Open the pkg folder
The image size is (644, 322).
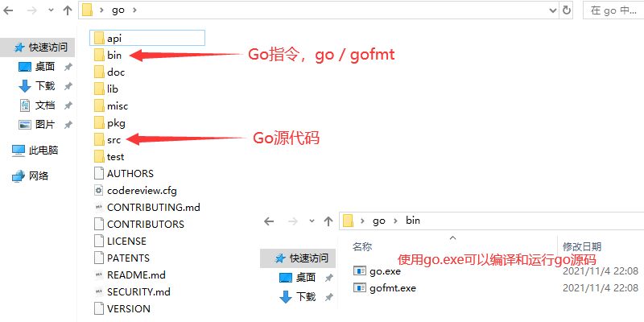pos(109,123)
